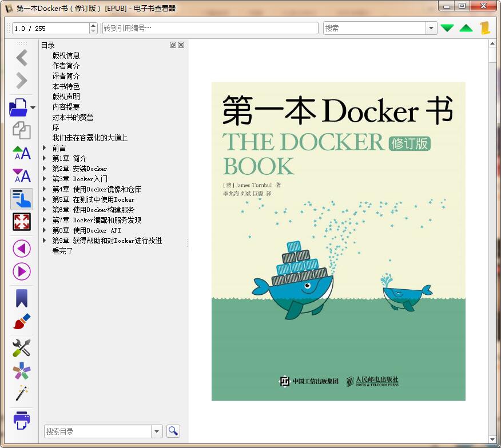Open the dropdown arrow beside the folder icon
The width and height of the screenshot is (501, 448).
point(33,107)
